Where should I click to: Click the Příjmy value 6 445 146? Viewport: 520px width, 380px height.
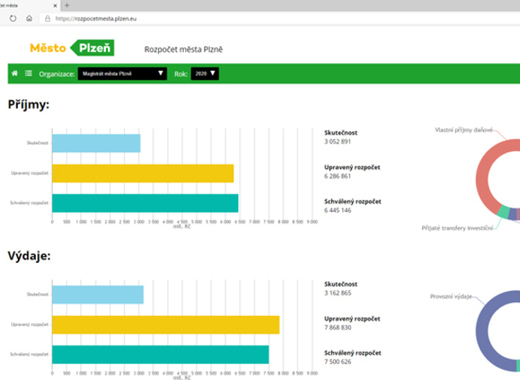click(x=338, y=210)
